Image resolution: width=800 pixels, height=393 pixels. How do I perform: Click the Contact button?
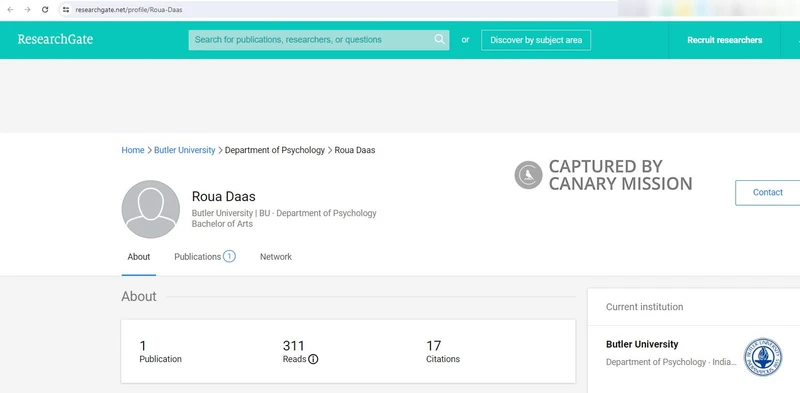[767, 192]
